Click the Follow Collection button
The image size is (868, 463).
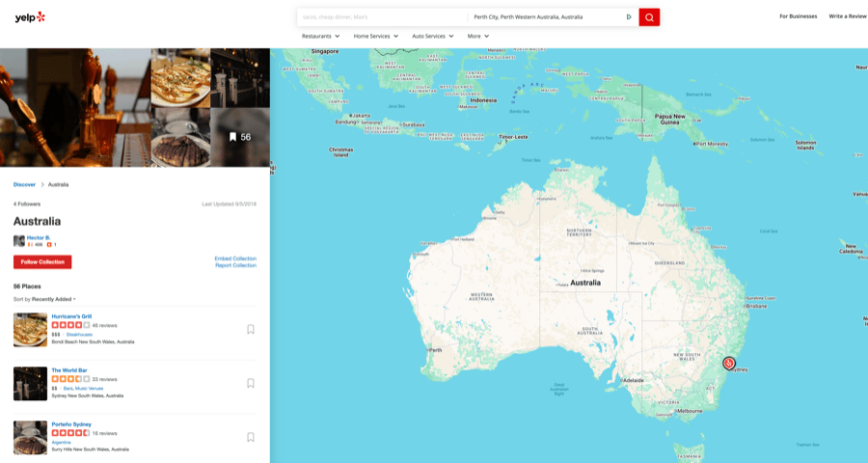[42, 262]
